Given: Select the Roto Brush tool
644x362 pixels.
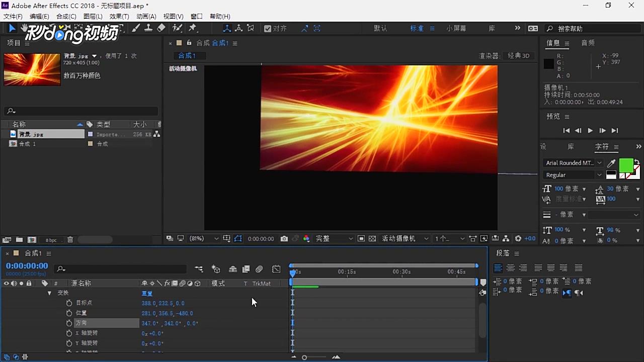Looking at the screenshot, I should point(178,28).
